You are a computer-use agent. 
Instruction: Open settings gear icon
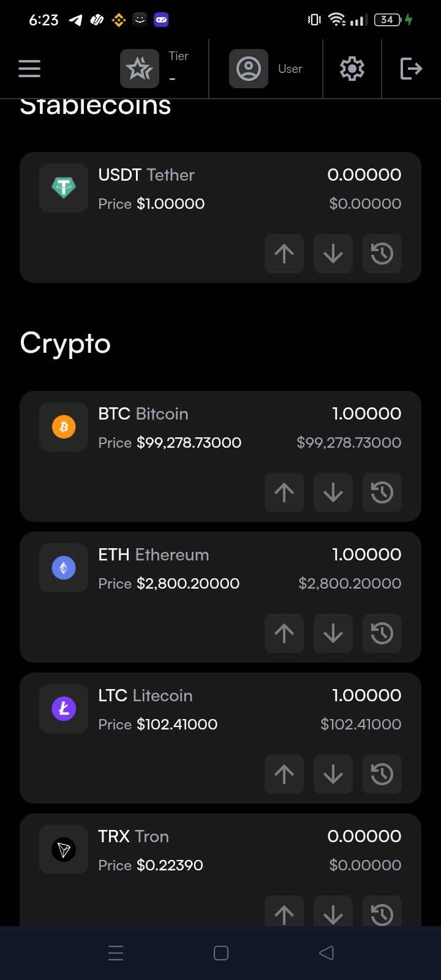point(352,69)
